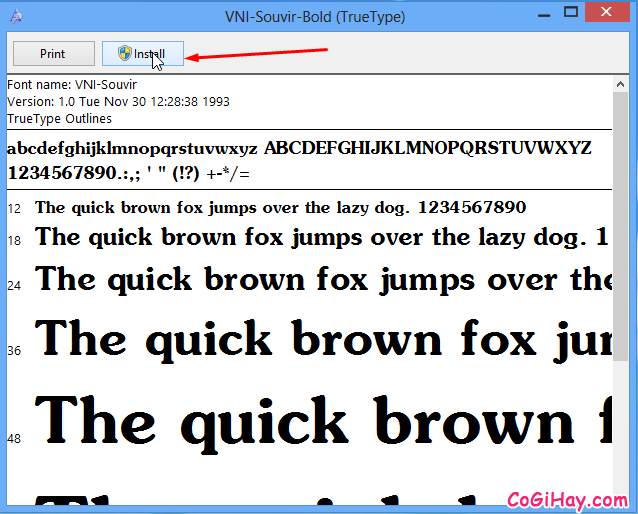The height and width of the screenshot is (514, 638).
Task: Click the 'Font name: VNI-Souvir' text
Action: point(72,85)
